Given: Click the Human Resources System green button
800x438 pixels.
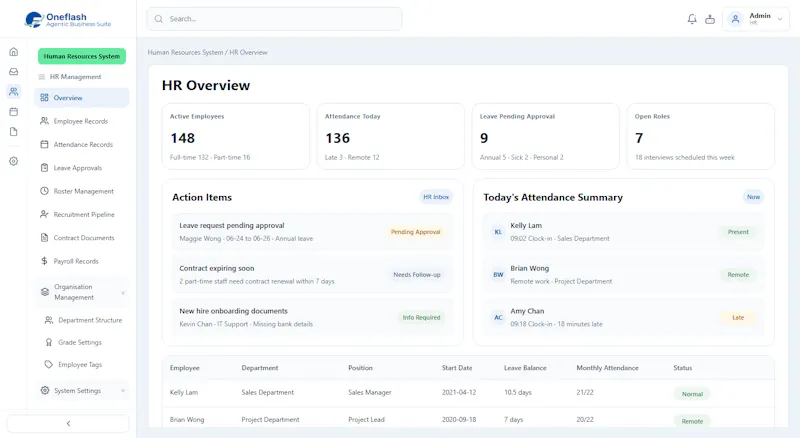Looking at the screenshot, I should pyautogui.click(x=82, y=56).
